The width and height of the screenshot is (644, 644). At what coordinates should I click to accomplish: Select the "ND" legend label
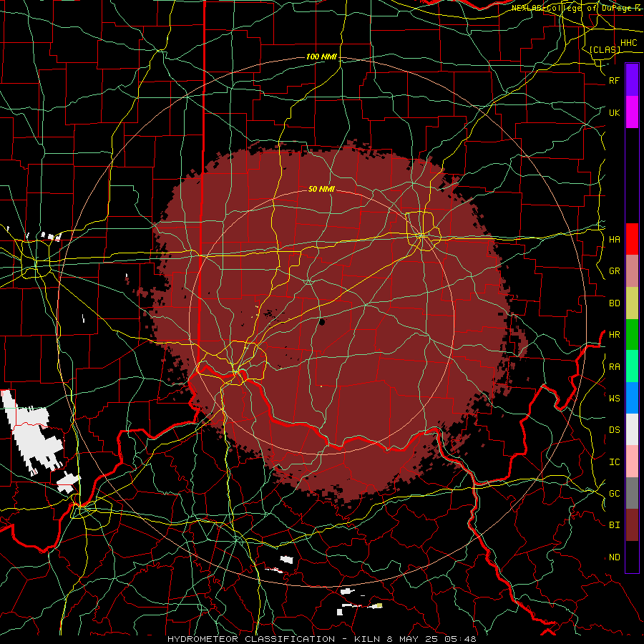(614, 557)
